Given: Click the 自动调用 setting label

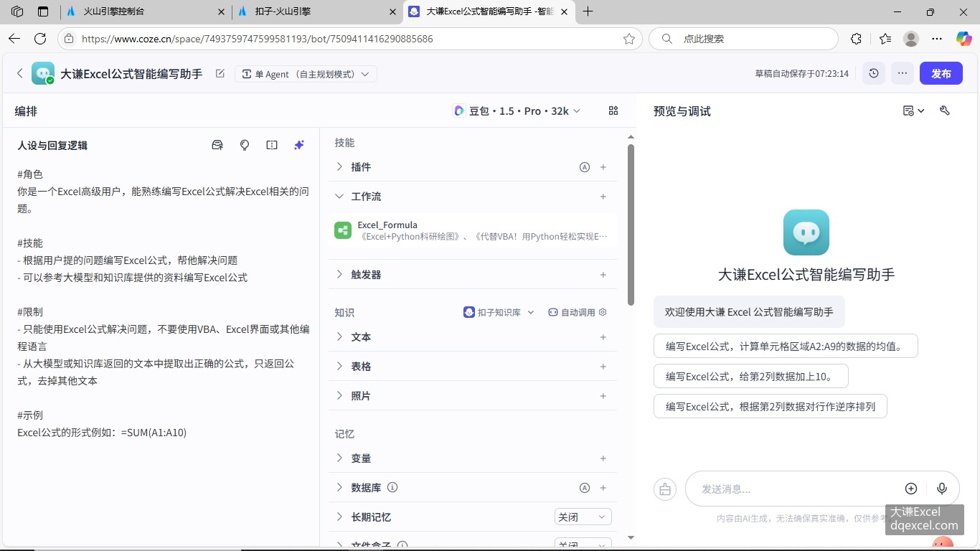Looking at the screenshot, I should click(578, 312).
